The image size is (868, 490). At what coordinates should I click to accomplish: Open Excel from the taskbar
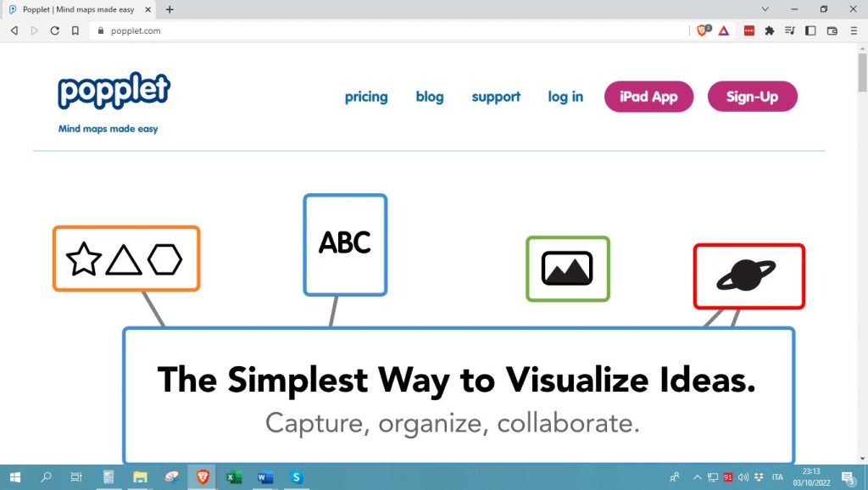point(234,477)
